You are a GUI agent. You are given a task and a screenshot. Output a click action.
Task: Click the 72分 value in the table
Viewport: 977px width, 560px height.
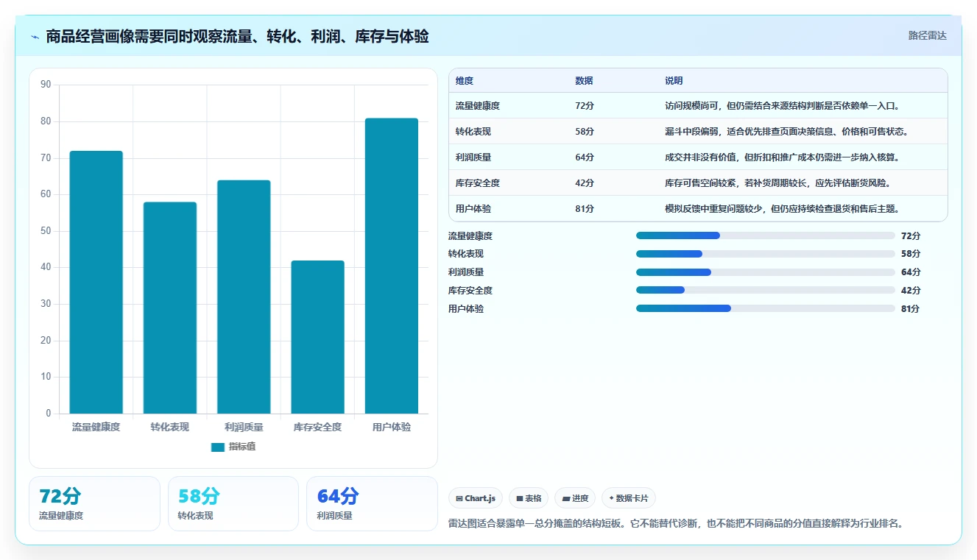pyautogui.click(x=585, y=106)
